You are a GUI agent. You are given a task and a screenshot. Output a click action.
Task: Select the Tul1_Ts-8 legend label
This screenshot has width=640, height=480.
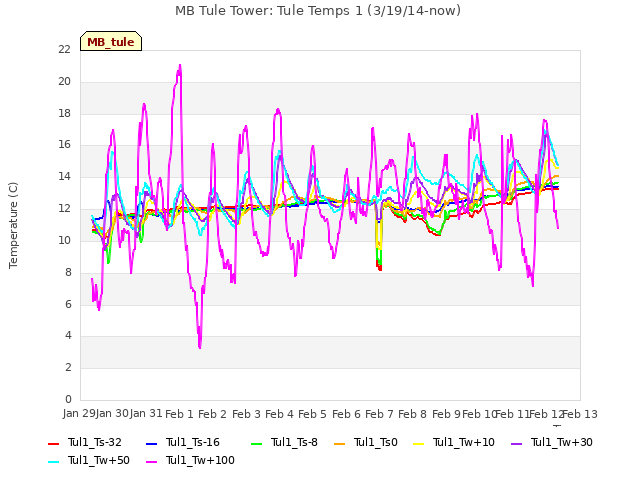click(294, 442)
